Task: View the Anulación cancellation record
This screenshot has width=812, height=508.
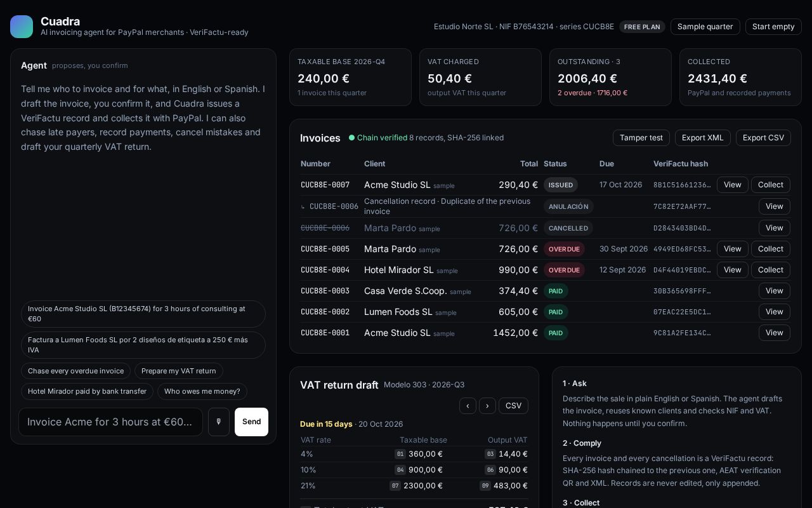Action: point(774,206)
